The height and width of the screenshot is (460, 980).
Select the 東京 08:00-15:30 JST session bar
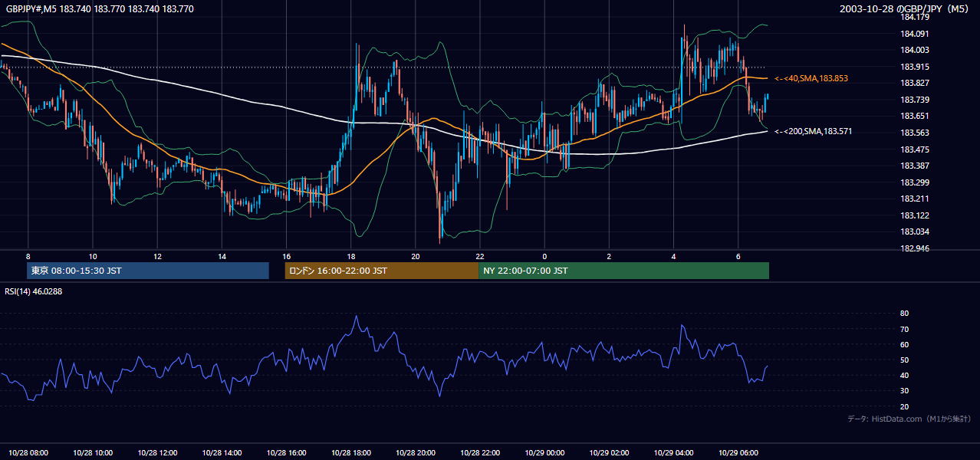click(148, 271)
